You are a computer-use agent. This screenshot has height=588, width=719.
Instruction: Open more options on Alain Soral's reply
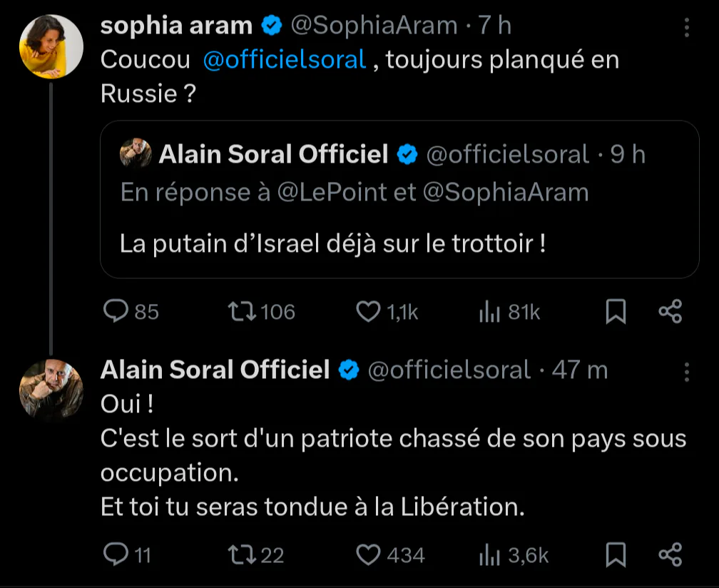click(x=686, y=372)
